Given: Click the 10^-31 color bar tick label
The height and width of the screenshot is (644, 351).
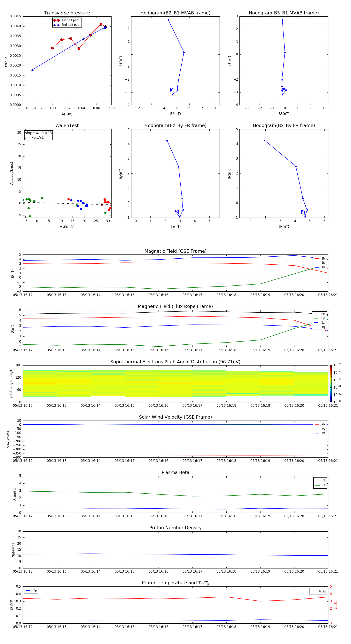Looking at the screenshot, I should (337, 402).
